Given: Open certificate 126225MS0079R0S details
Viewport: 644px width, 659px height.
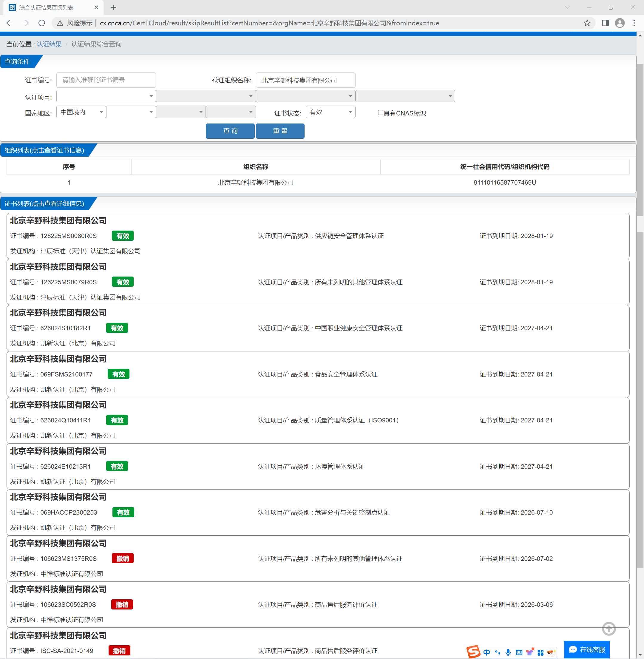Looking at the screenshot, I should point(318,282).
